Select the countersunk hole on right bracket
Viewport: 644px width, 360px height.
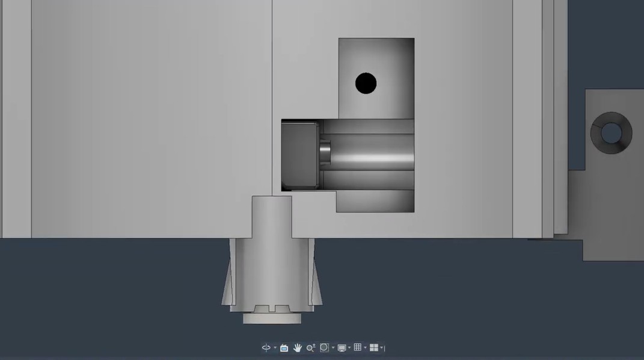[x=611, y=132]
